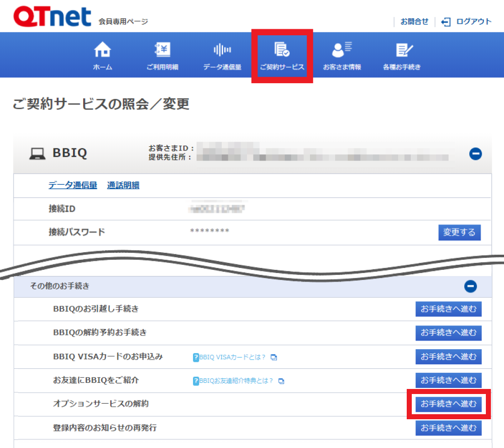
Task: Click the お問合せ contact link
Action: [414, 21]
